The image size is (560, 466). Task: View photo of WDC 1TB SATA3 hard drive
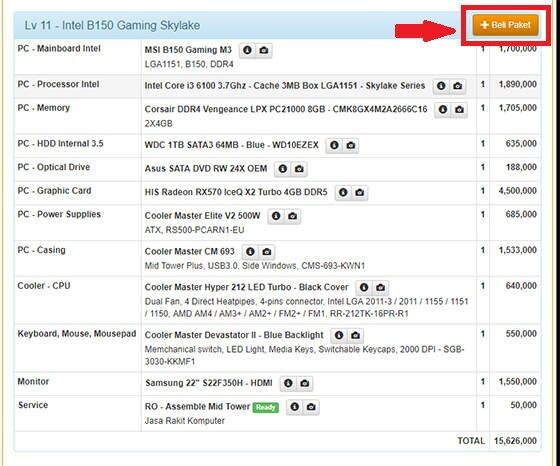coord(351,145)
